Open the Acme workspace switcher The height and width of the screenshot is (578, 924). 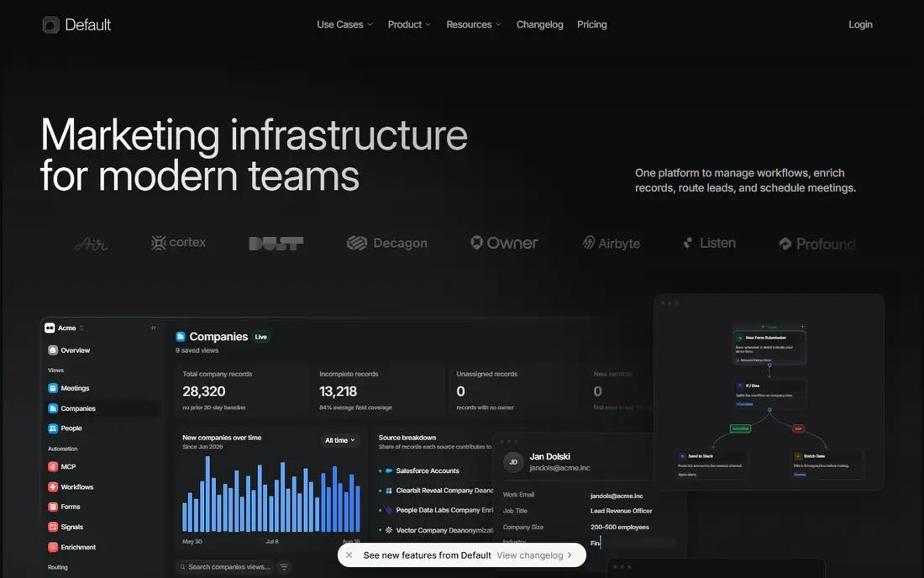click(x=64, y=328)
